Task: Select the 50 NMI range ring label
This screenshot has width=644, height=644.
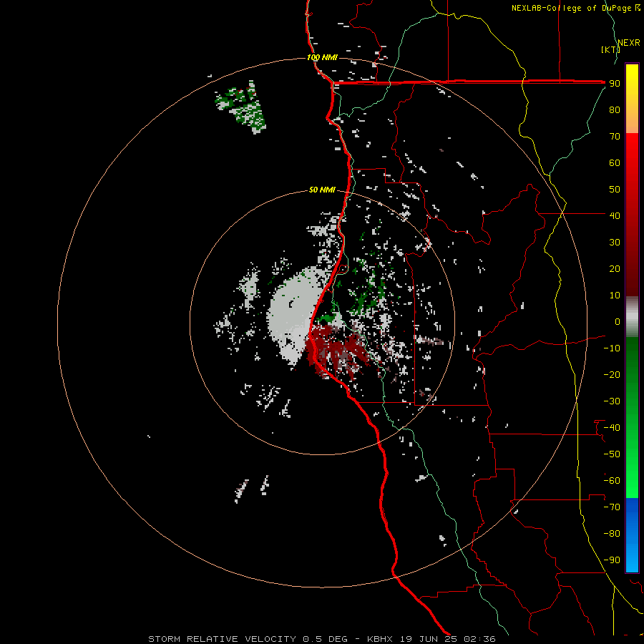Action: pos(322,190)
